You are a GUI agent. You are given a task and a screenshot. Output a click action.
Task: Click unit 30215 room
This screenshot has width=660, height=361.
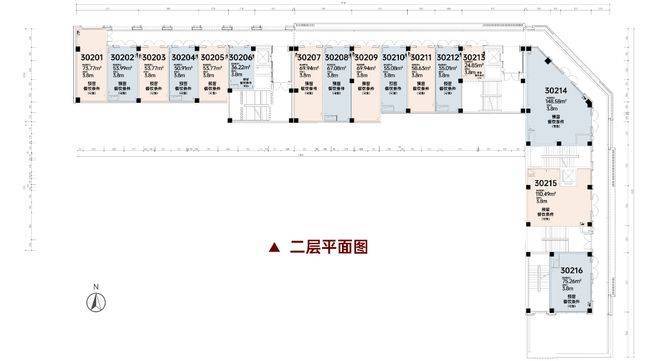558,197
